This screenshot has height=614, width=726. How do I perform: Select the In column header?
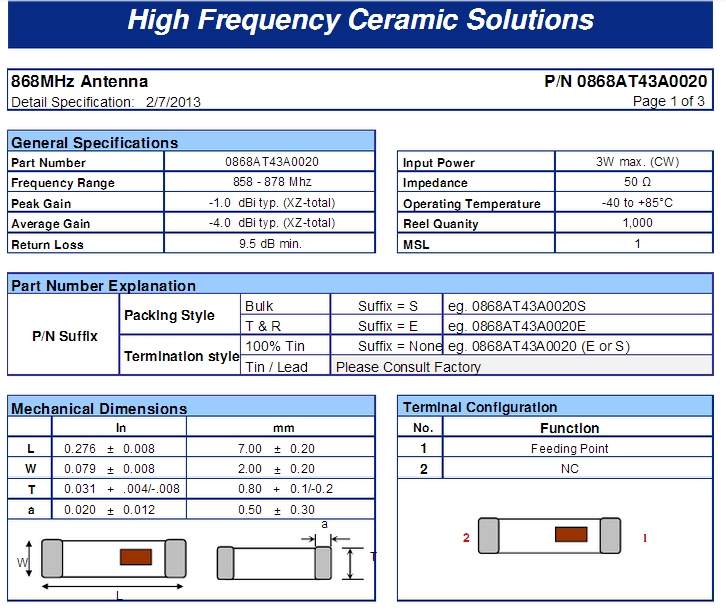point(121,428)
